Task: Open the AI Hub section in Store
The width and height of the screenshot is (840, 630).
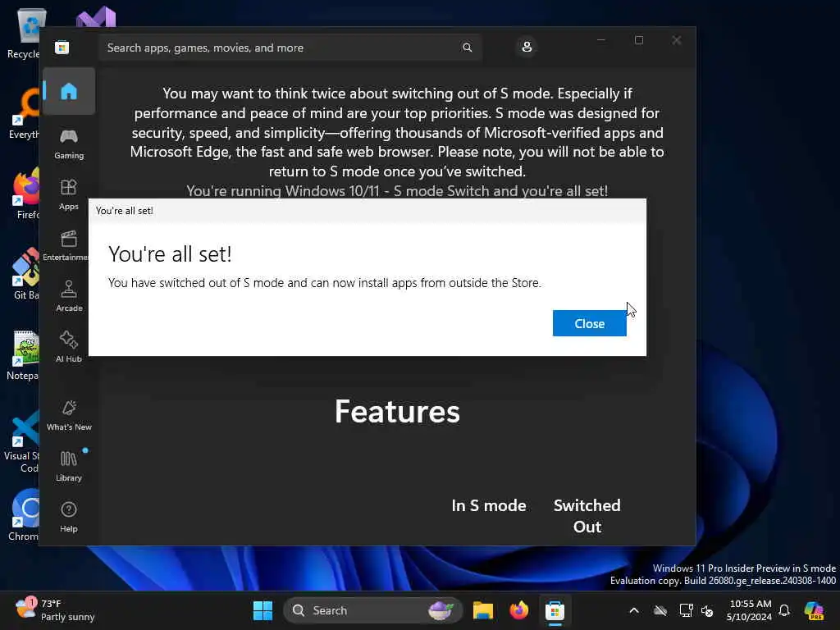Action: click(x=69, y=348)
